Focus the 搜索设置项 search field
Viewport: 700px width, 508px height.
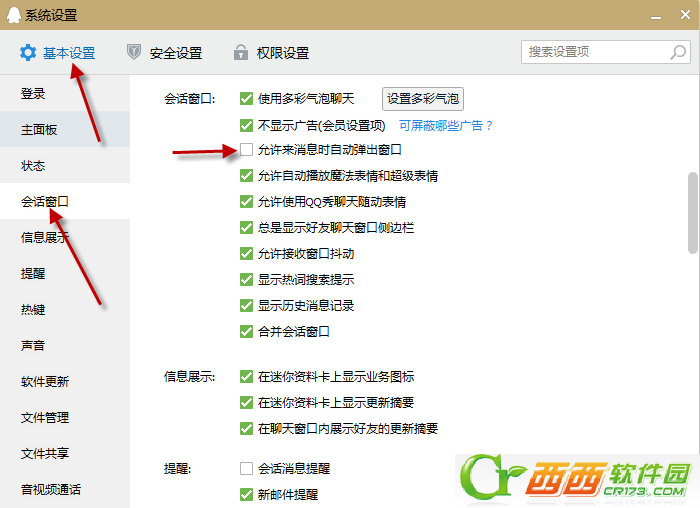606,52
